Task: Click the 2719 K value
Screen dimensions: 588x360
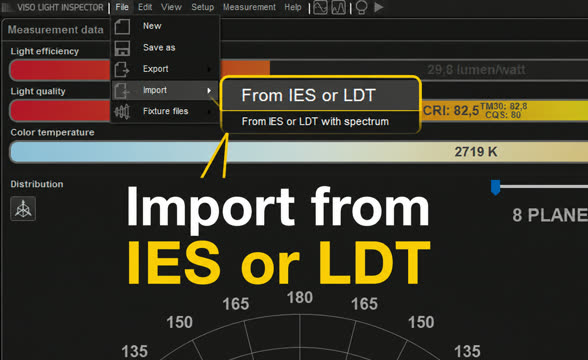Action: tap(476, 152)
